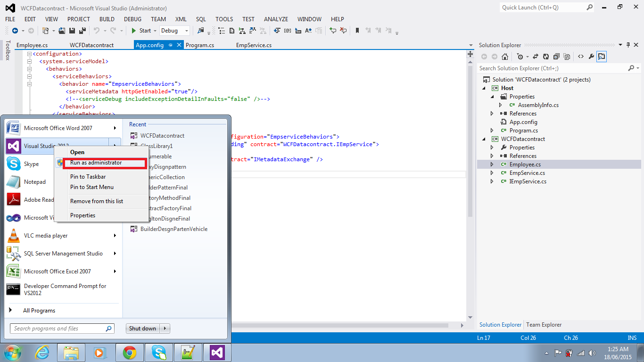Open the Start button dropdown arrow
This screenshot has width=644, height=362.
(156, 31)
